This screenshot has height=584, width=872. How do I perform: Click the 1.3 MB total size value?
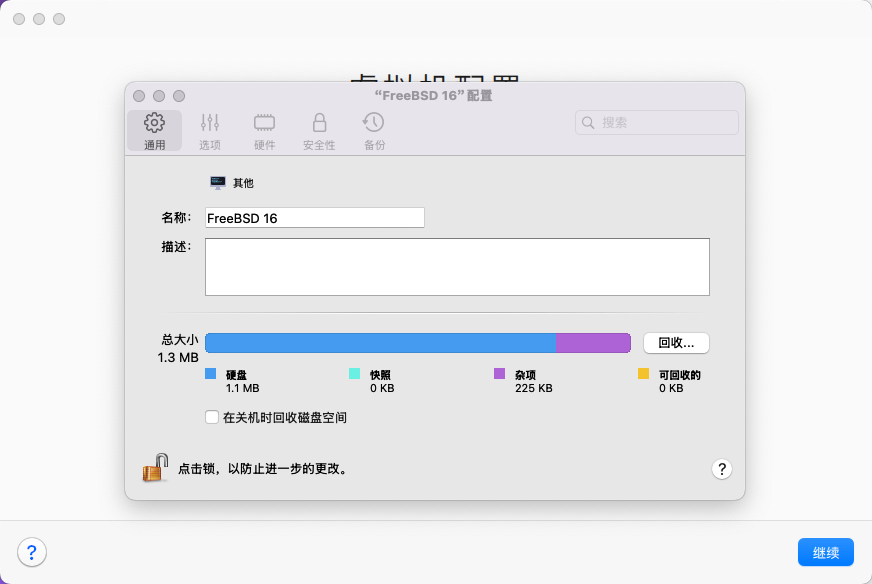[178, 358]
